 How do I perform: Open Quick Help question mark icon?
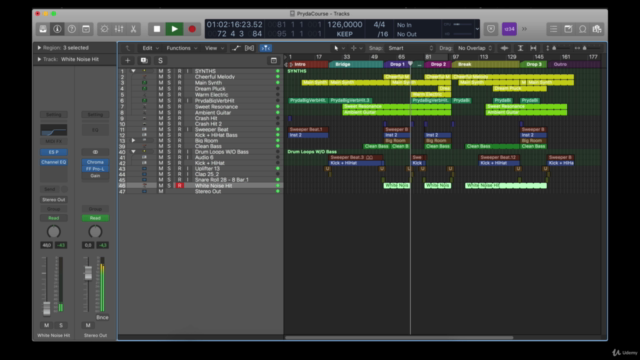(72, 29)
